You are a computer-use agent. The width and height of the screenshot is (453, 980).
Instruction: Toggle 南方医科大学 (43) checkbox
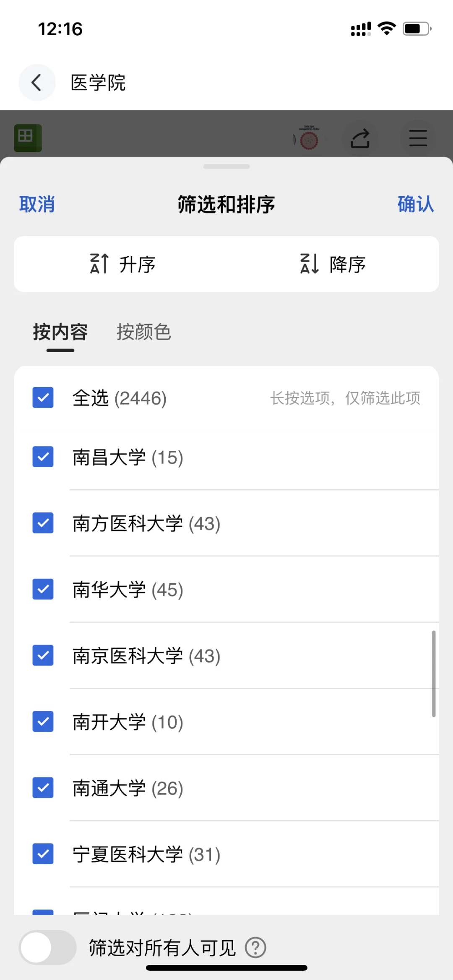tap(43, 523)
